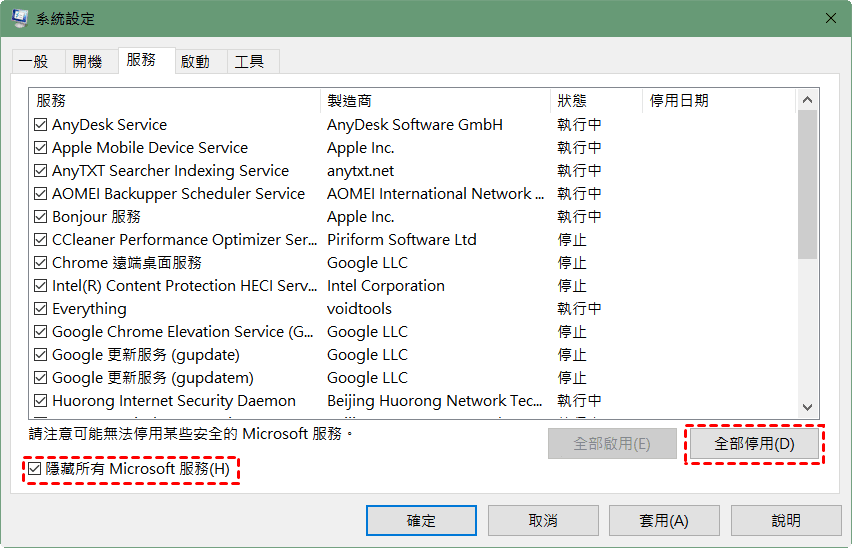The height and width of the screenshot is (548, 852).
Task: Uncheck Chrome 遠端桌面服務 checkbox
Action: [40, 263]
